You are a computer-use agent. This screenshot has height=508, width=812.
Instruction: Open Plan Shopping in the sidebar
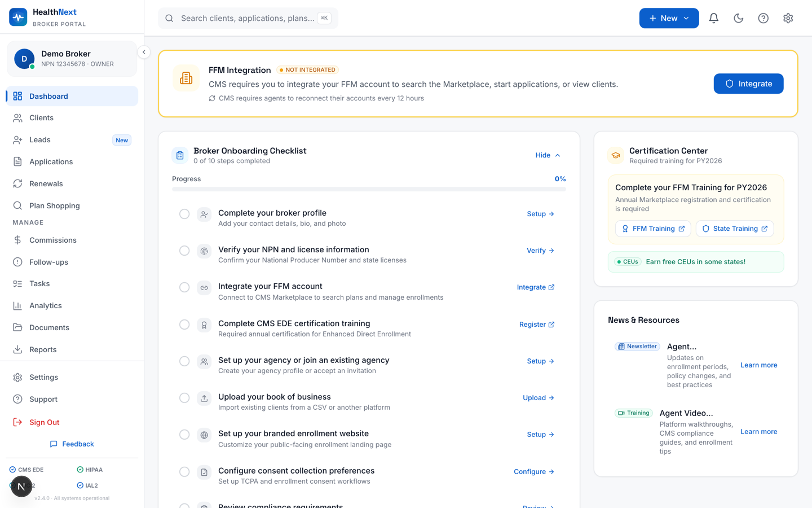72,206
